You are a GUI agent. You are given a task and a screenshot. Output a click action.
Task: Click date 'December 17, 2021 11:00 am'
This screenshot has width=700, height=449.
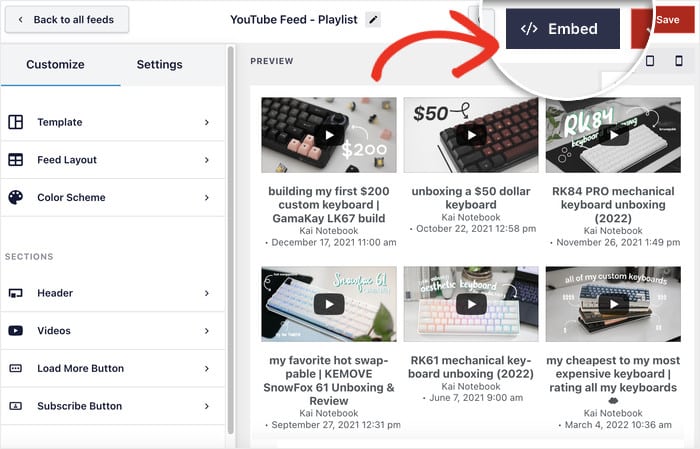click(333, 242)
